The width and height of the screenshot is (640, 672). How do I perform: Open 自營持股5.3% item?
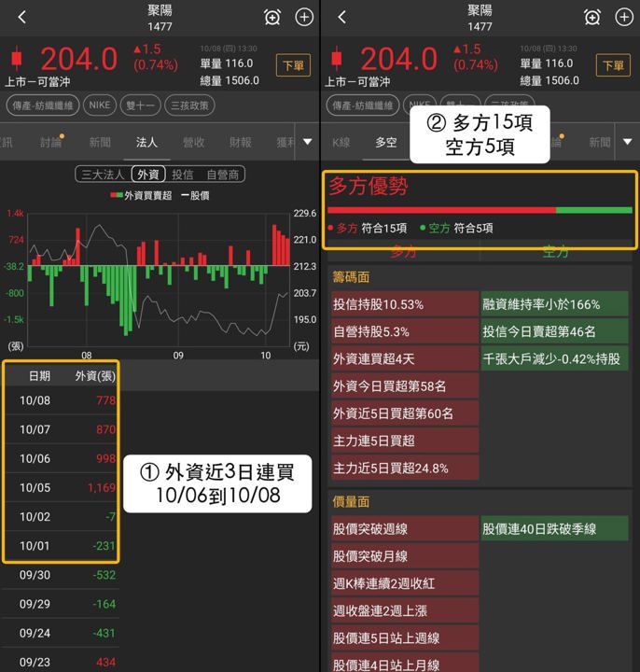click(x=405, y=331)
